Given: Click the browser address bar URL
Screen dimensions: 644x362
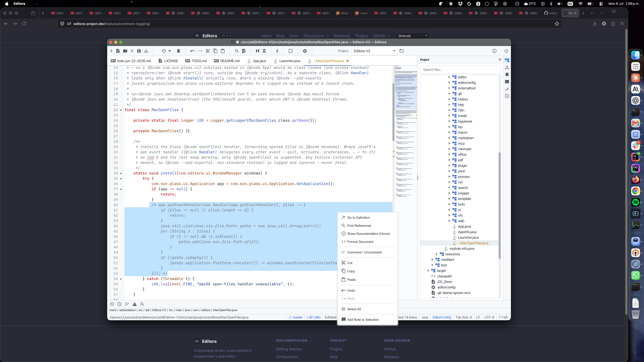Looking at the screenshot, I should coord(112,24).
